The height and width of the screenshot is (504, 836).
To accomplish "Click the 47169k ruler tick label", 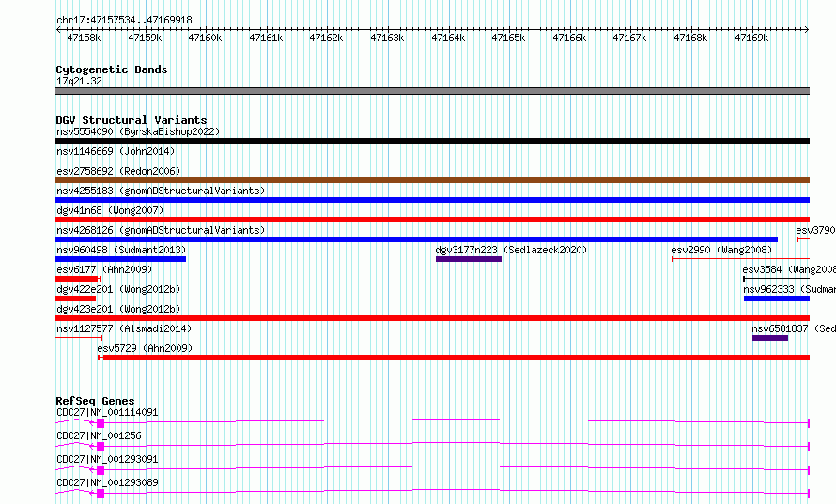I will click(x=751, y=38).
